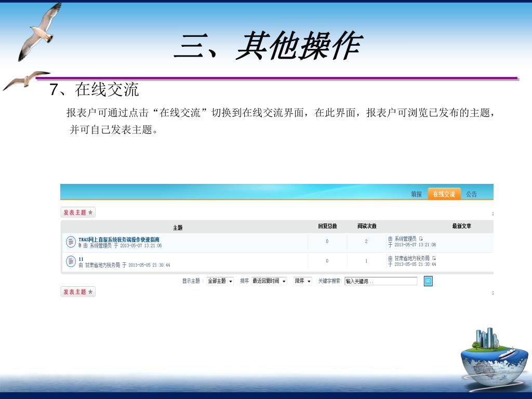The width and height of the screenshot is (532, 399).
Task: Click the 回复总数 column header
Action: (x=327, y=226)
